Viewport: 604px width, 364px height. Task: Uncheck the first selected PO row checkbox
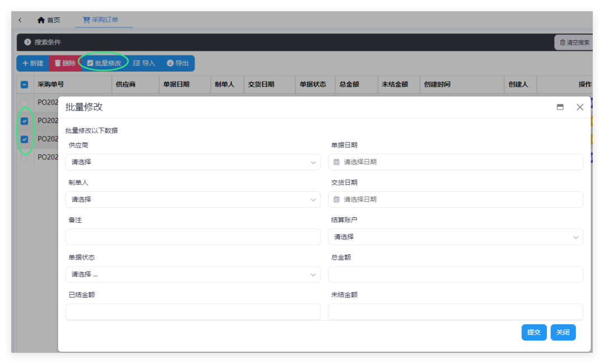pos(24,120)
